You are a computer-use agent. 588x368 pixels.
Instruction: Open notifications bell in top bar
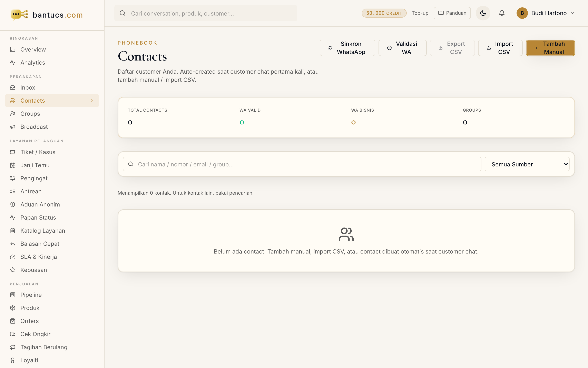tap(502, 13)
